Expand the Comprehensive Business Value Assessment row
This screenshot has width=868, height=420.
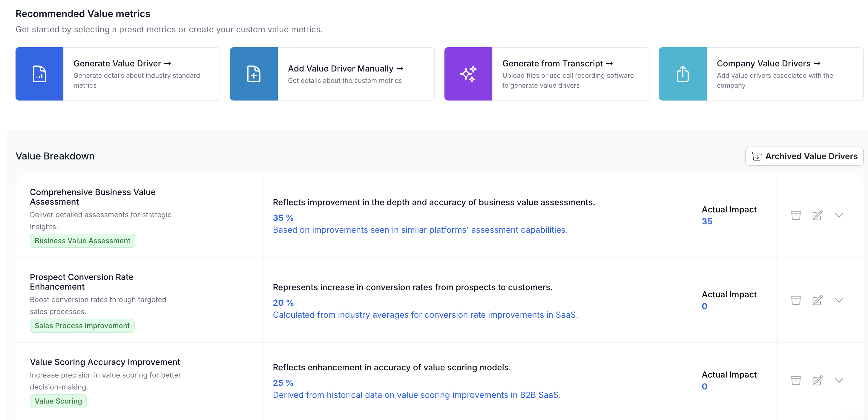(839, 215)
